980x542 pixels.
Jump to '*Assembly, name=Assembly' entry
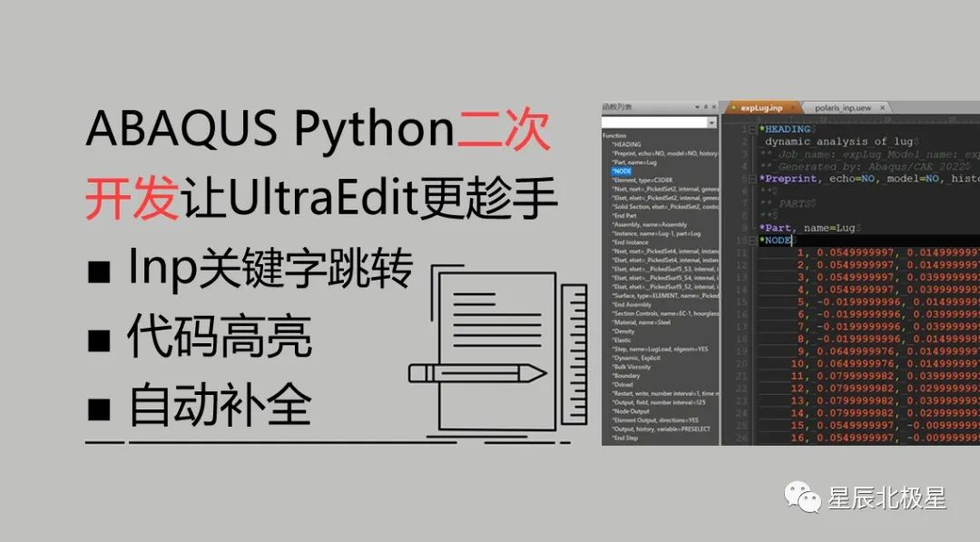(x=649, y=224)
